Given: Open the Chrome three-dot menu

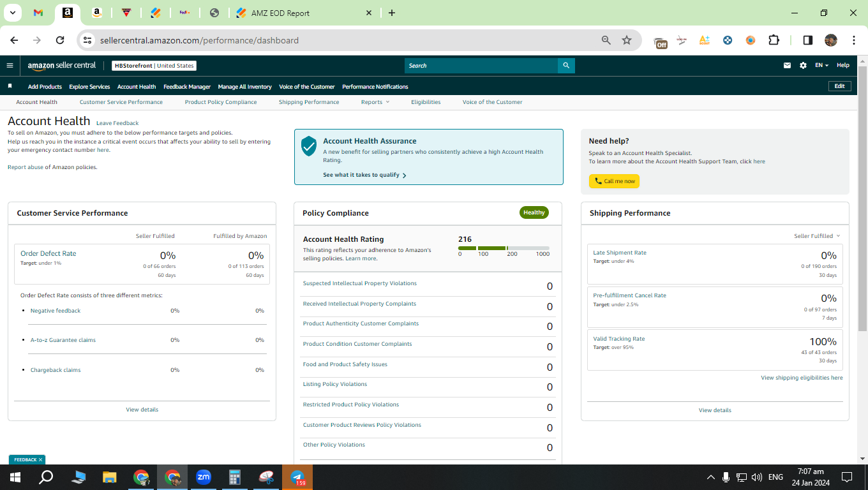Looking at the screenshot, I should pyautogui.click(x=854, y=40).
